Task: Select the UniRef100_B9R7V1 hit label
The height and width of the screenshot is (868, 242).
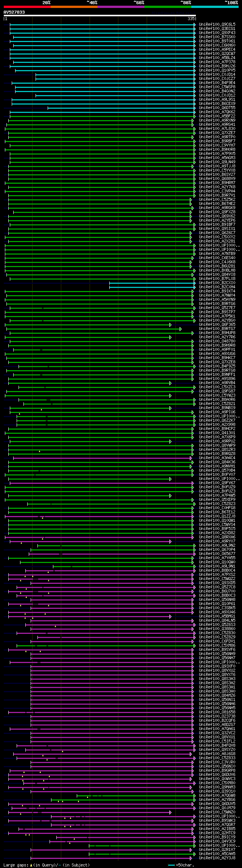Action: tap(217, 195)
